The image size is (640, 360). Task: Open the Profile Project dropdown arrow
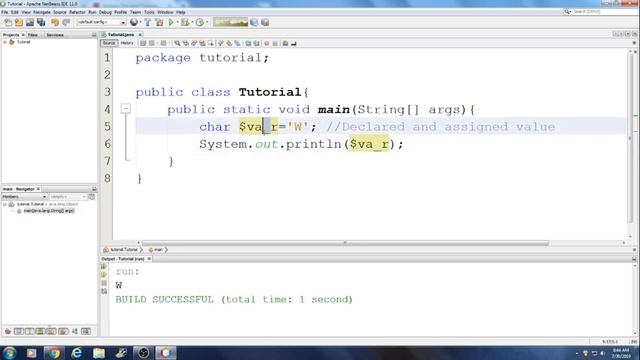[207, 22]
